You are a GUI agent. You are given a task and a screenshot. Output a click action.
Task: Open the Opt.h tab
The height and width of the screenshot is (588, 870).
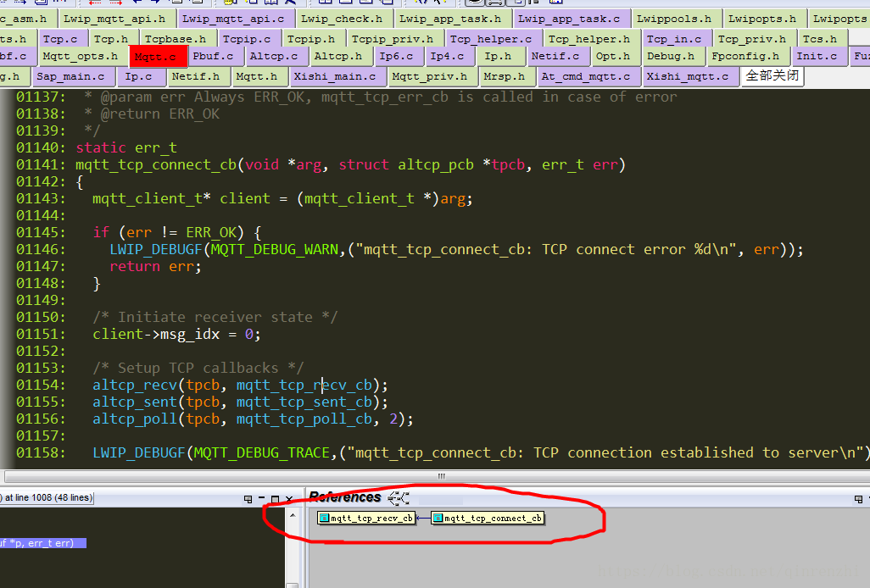pyautogui.click(x=615, y=56)
